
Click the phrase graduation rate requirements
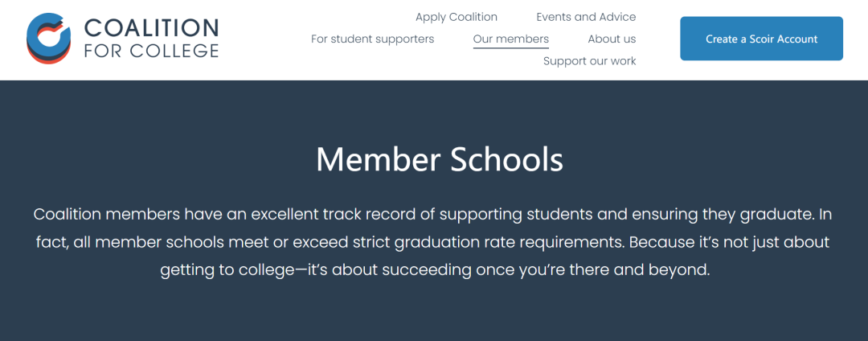501,243
